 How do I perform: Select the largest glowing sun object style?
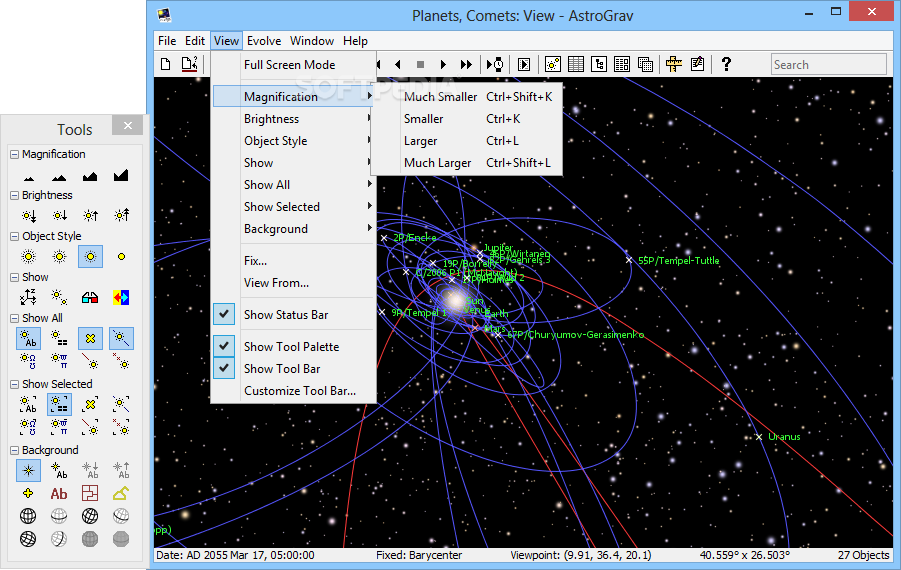pyautogui.click(x=28, y=256)
